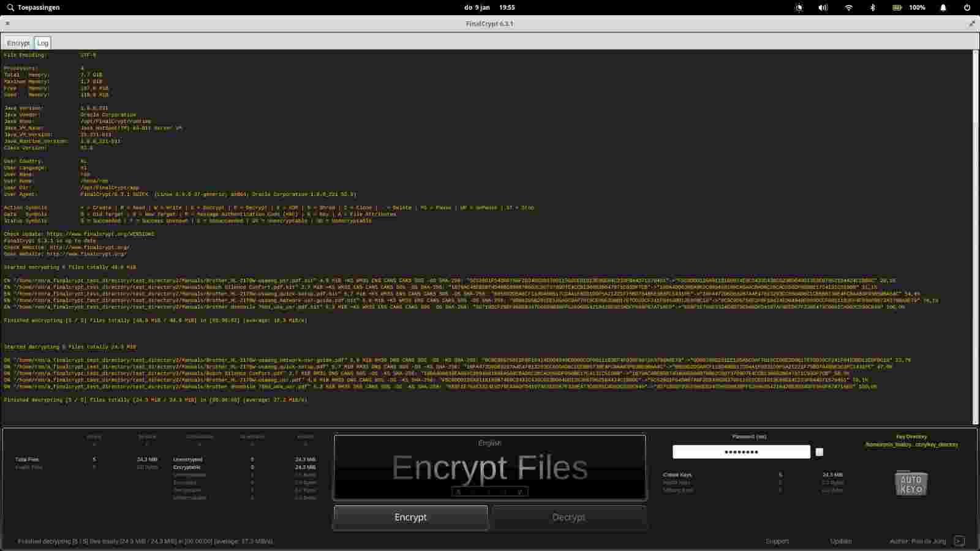
Task: Click the Encrypt button
Action: pyautogui.click(x=410, y=517)
